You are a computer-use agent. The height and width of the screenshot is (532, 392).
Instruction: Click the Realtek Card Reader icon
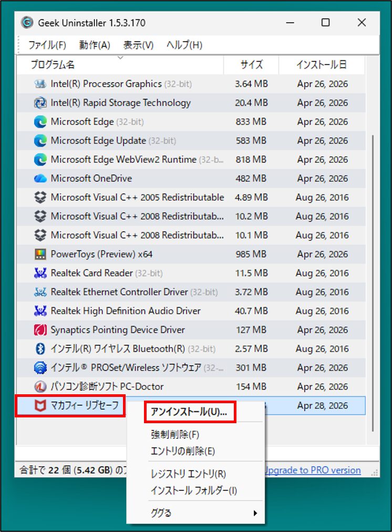[40, 273]
